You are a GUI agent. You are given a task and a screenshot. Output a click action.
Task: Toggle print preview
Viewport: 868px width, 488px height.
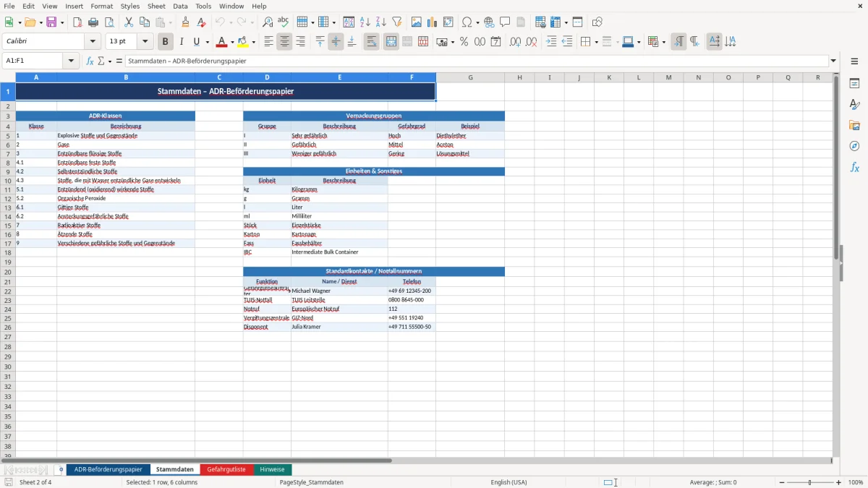pos(109,22)
